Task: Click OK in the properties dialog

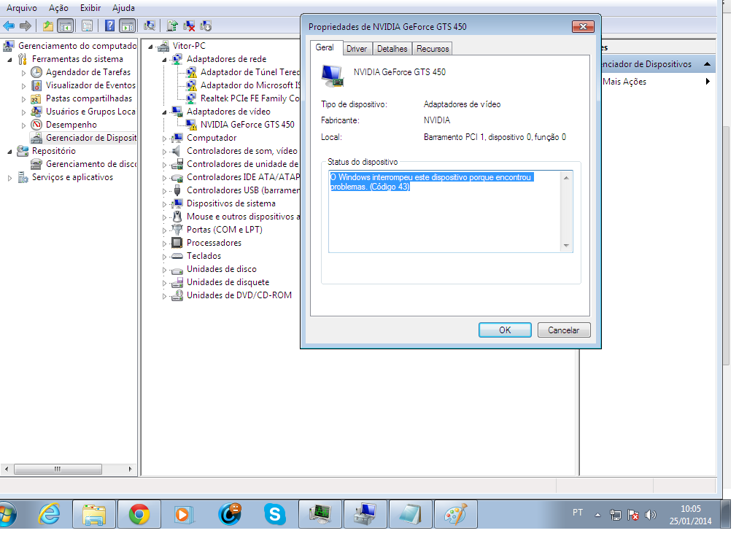Action: pyautogui.click(x=505, y=330)
